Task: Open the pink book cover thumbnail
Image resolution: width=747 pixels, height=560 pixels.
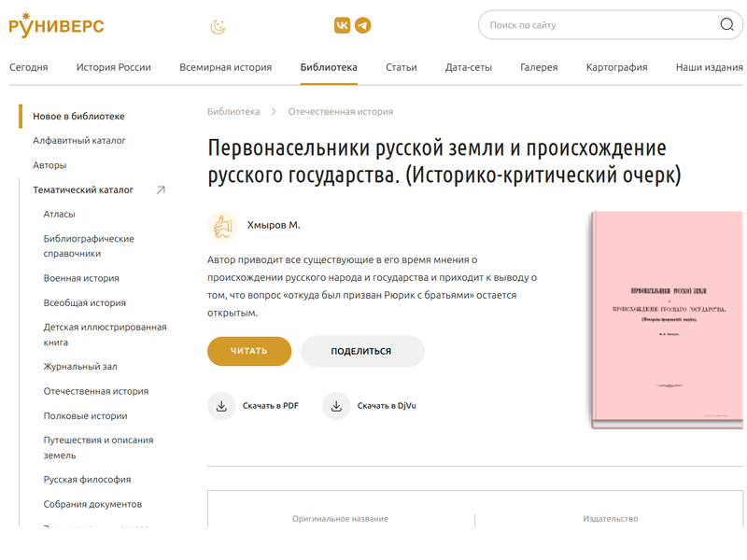Action: click(x=667, y=320)
